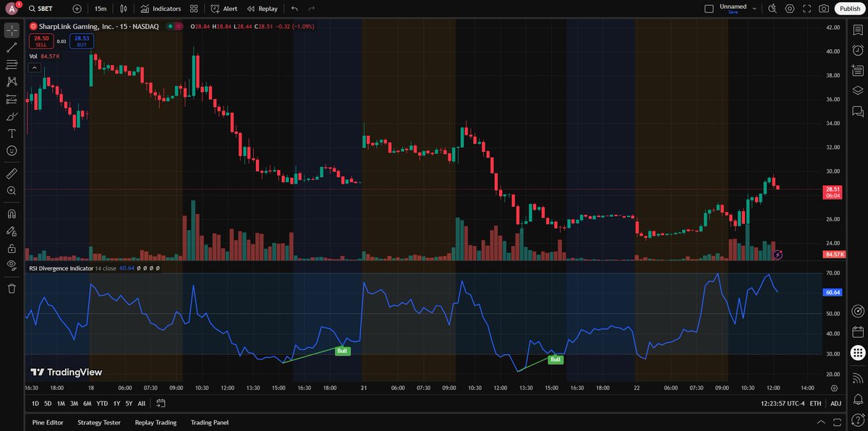Image resolution: width=868 pixels, height=431 pixels.
Task: Open the help center question icon
Action: click(x=858, y=419)
